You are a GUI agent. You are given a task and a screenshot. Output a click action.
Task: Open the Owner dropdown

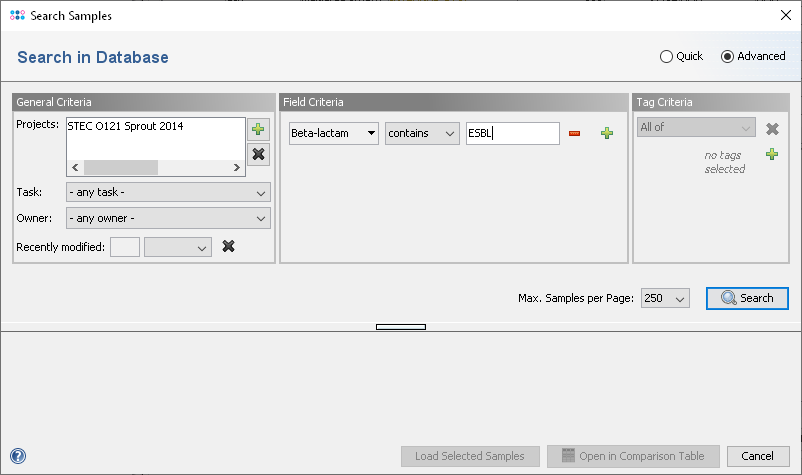168,218
